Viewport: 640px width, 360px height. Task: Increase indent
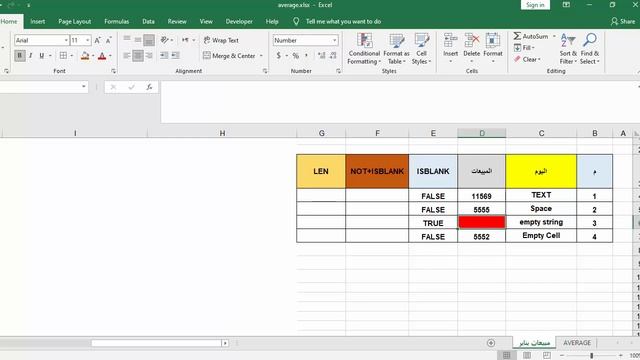176,56
